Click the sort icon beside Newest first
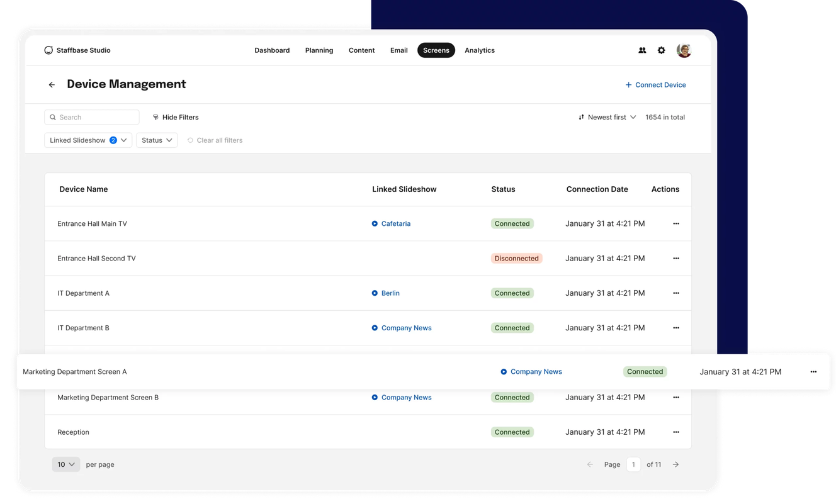Viewport: 836px width, 504px height. (580, 117)
